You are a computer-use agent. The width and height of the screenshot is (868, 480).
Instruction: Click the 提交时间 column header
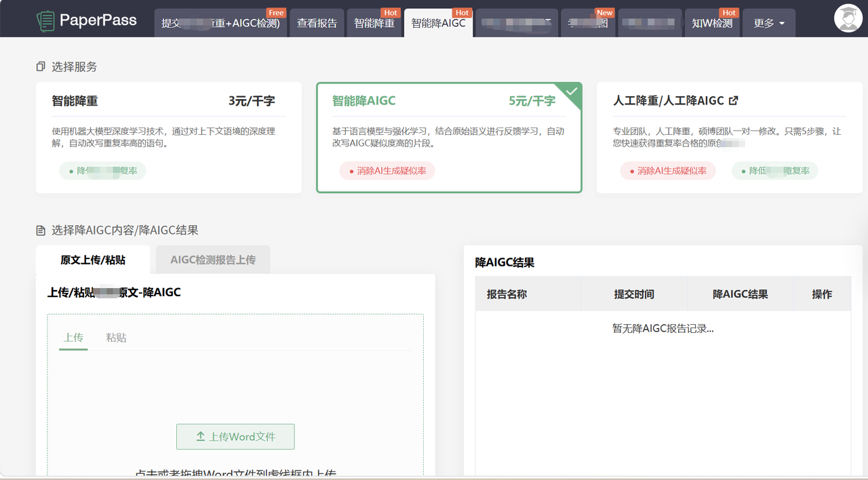[634, 294]
